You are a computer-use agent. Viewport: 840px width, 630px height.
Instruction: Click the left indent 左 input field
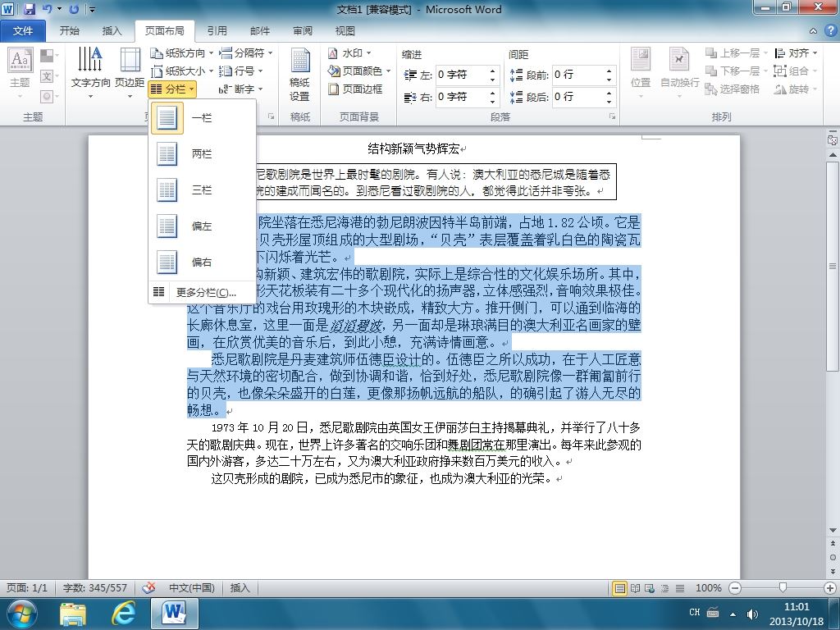pyautogui.click(x=462, y=75)
